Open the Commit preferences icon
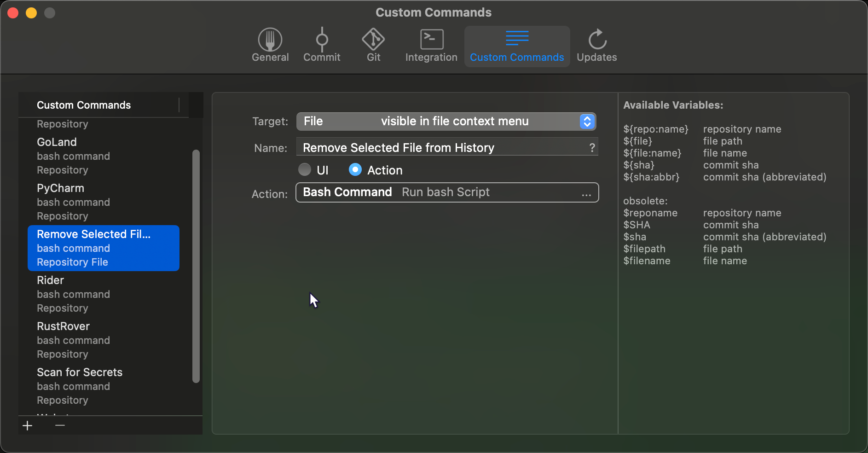 [x=322, y=40]
